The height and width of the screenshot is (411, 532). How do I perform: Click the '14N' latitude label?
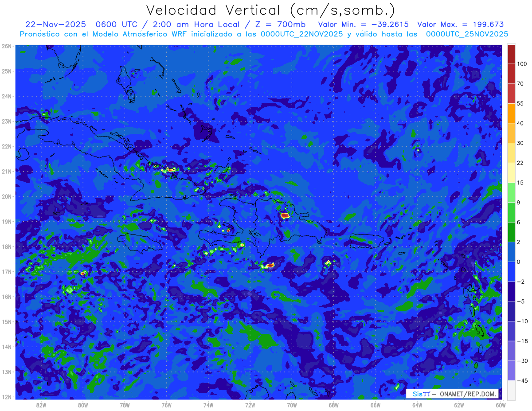click(6, 347)
